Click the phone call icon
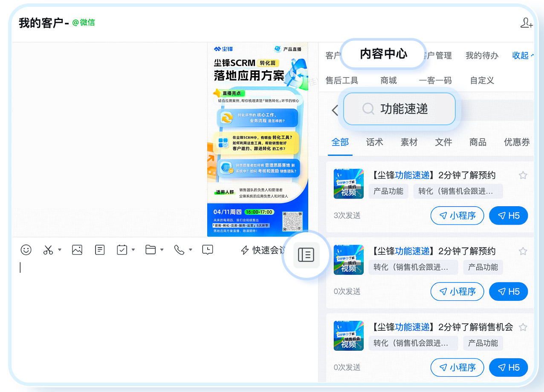544x392 pixels. click(179, 250)
